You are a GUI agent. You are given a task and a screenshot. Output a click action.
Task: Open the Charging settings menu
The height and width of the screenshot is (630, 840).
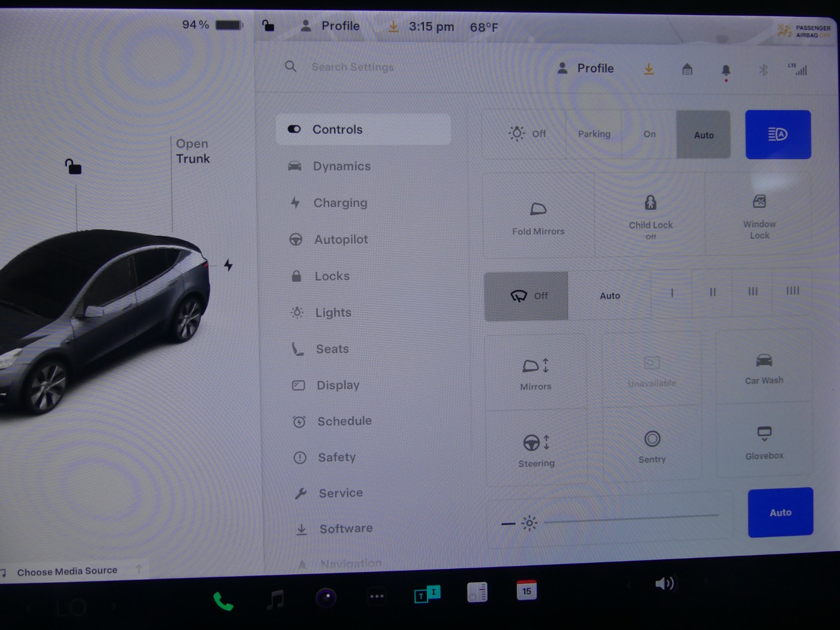point(340,203)
